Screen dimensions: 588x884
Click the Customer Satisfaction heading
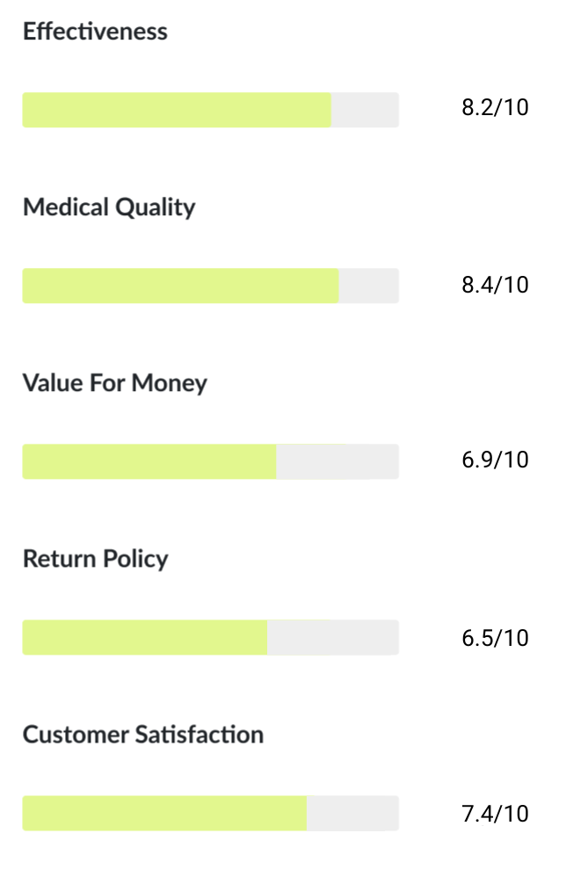pyautogui.click(x=143, y=735)
